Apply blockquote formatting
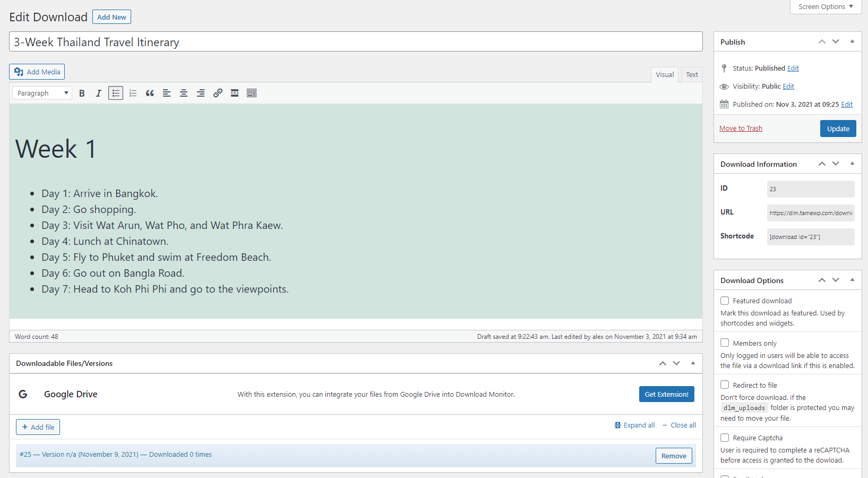Image resolution: width=868 pixels, height=478 pixels. click(x=150, y=93)
